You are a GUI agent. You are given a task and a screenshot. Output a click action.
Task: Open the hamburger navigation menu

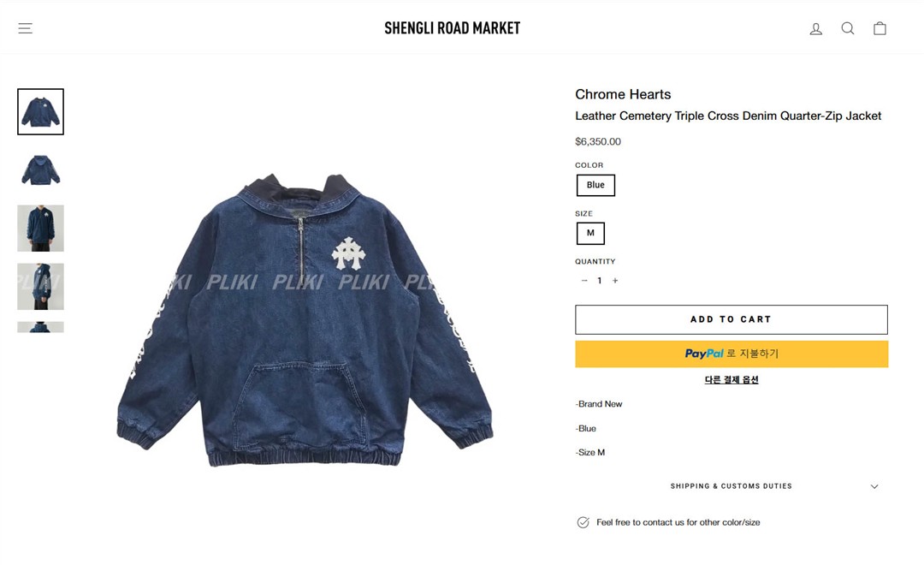pos(25,28)
